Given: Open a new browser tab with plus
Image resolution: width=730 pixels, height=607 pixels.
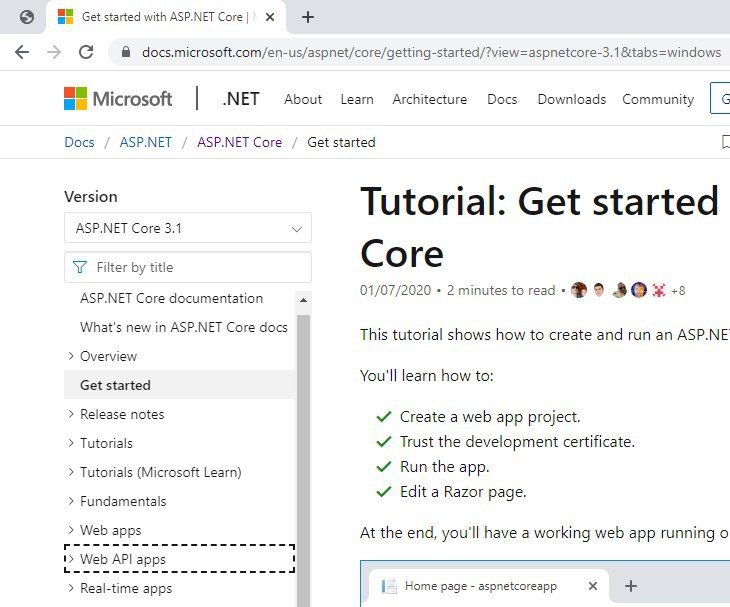Looking at the screenshot, I should coord(308,17).
